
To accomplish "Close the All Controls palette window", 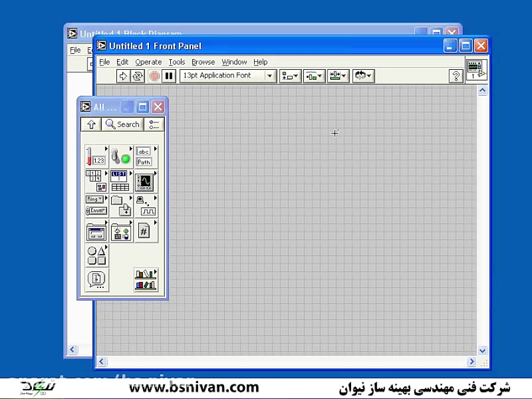I will point(158,107).
